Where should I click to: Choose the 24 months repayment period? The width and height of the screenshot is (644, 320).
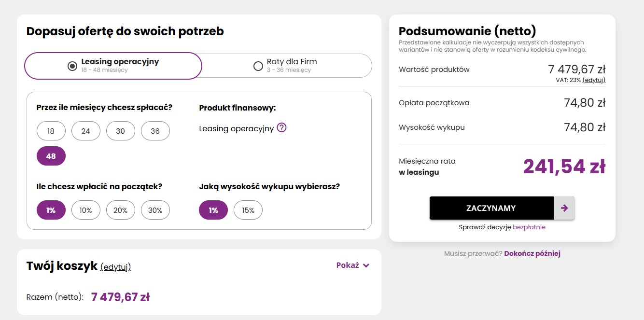tap(85, 131)
